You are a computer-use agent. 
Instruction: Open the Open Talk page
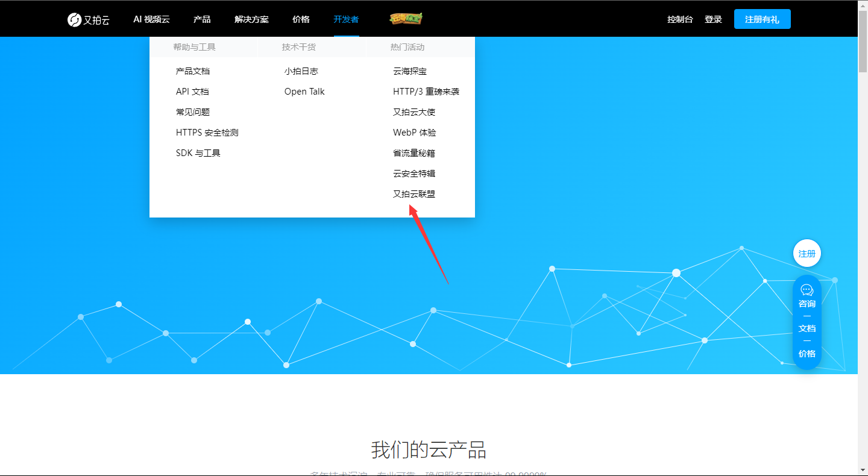click(x=304, y=91)
